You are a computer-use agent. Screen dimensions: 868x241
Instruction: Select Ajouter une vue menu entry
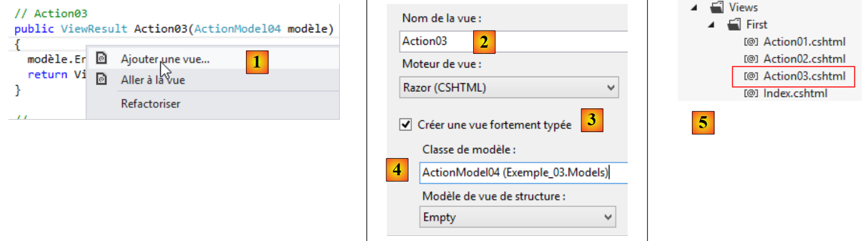pos(165,59)
